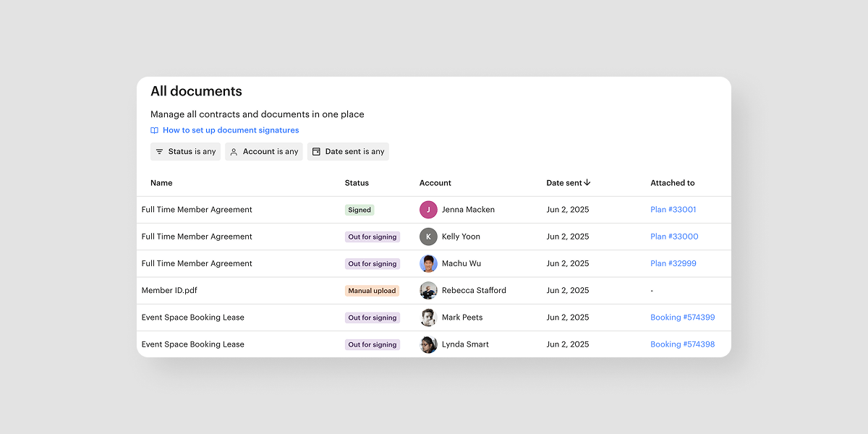Open How to set up document signatures
This screenshot has width=868, height=434.
coord(230,131)
